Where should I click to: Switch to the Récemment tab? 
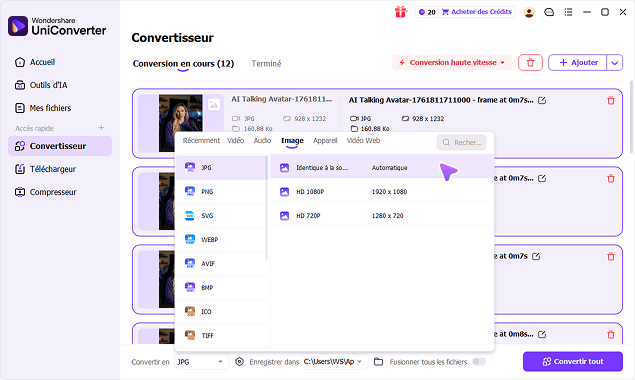tap(201, 141)
